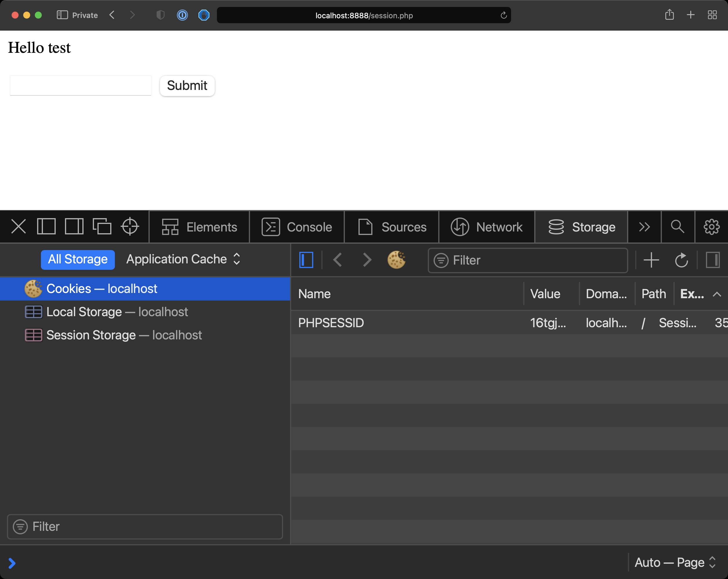
Task: Select the Sources panel
Action: tap(392, 227)
